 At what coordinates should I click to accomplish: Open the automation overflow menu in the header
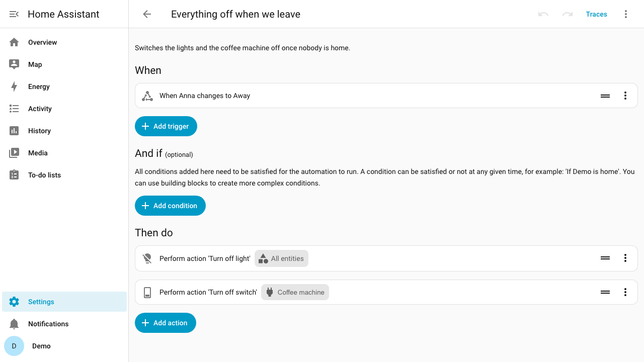click(626, 14)
